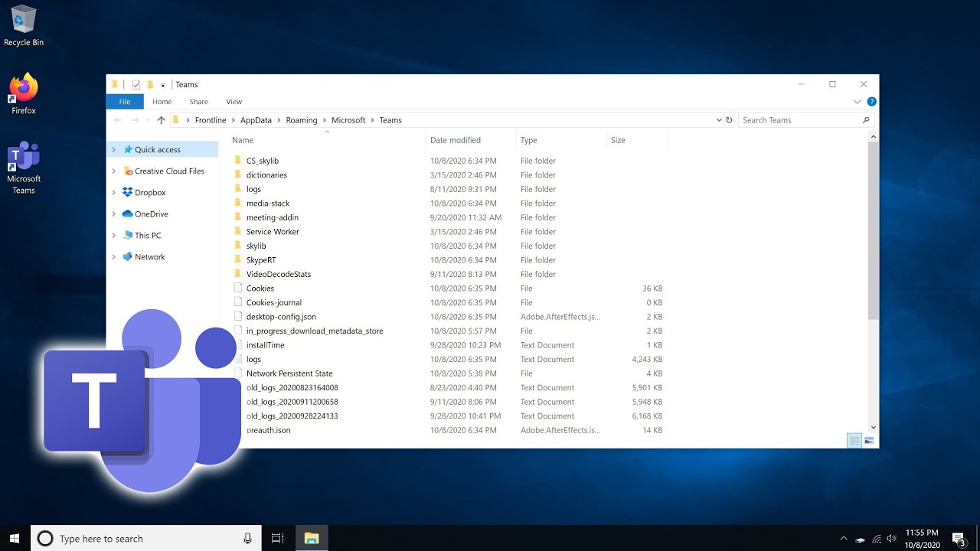Expand the This PC tree node
980x551 pixels.
[x=114, y=236]
